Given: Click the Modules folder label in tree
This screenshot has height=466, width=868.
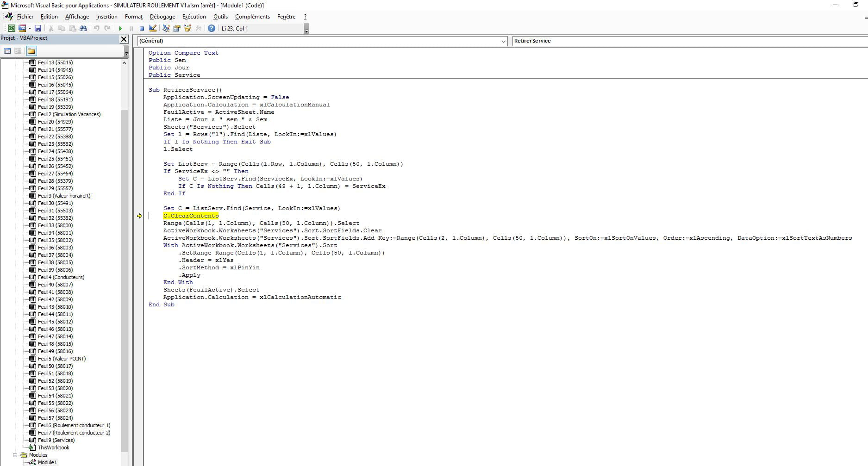Looking at the screenshot, I should 38,455.
